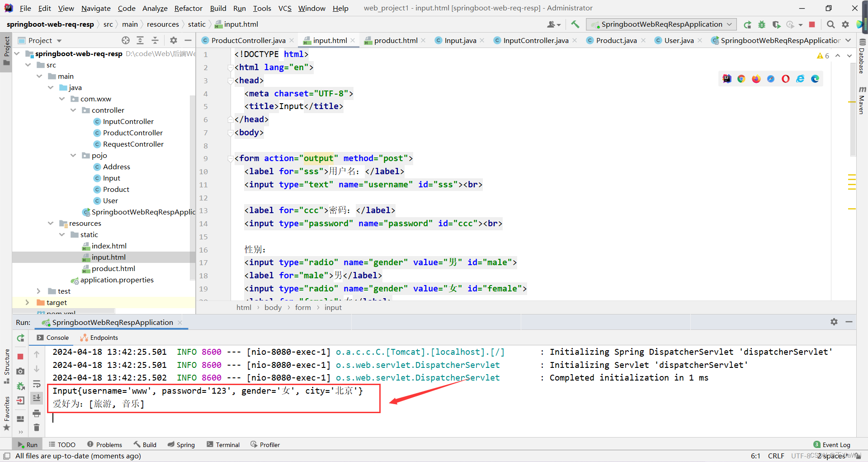
Task: Click warnings count indicator in editor
Action: (x=823, y=56)
